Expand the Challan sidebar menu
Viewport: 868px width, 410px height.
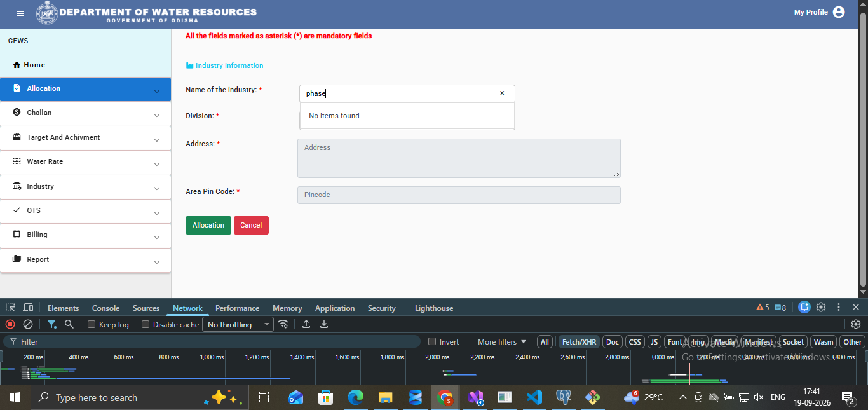click(85, 113)
